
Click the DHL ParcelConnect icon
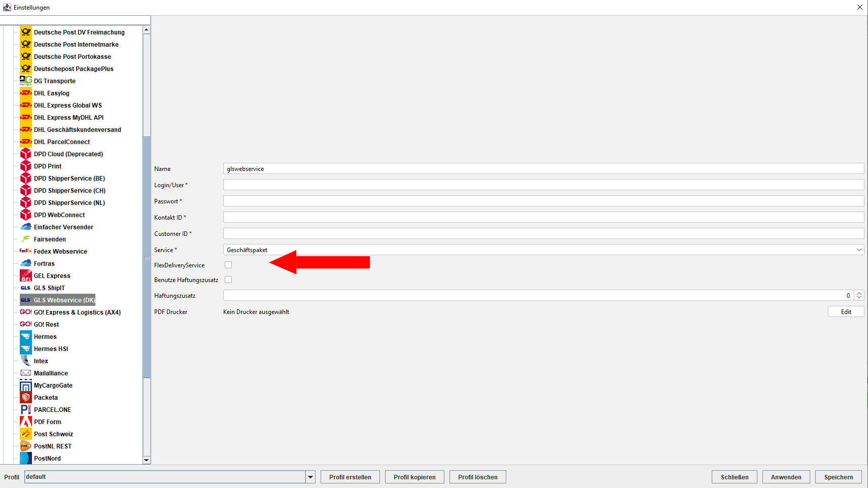pyautogui.click(x=26, y=142)
